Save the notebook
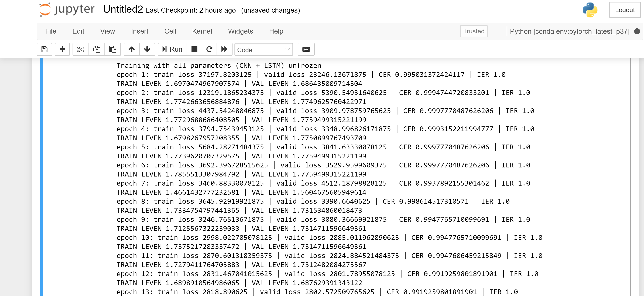644x296 pixels. [x=44, y=49]
